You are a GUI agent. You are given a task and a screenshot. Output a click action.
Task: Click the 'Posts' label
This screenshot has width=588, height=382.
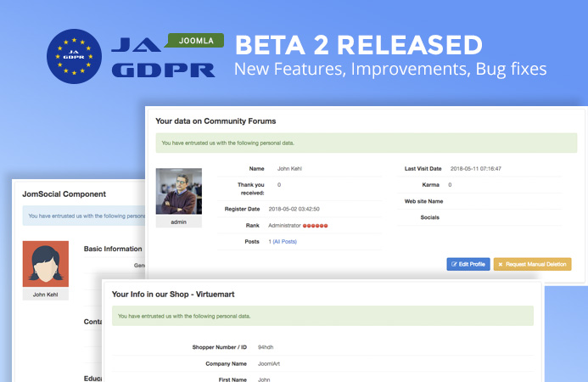252,242
